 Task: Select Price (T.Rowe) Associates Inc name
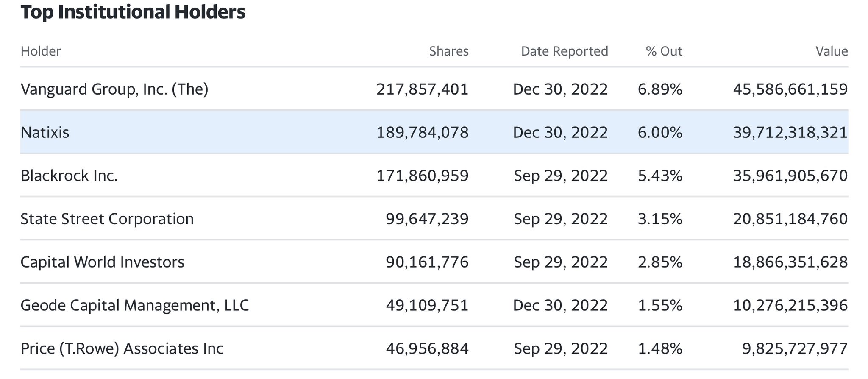click(122, 349)
